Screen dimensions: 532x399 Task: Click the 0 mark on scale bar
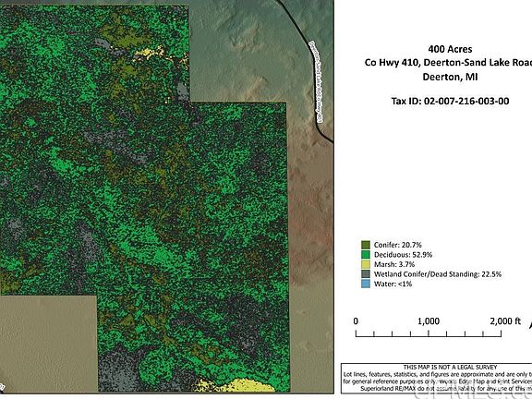tap(356, 321)
